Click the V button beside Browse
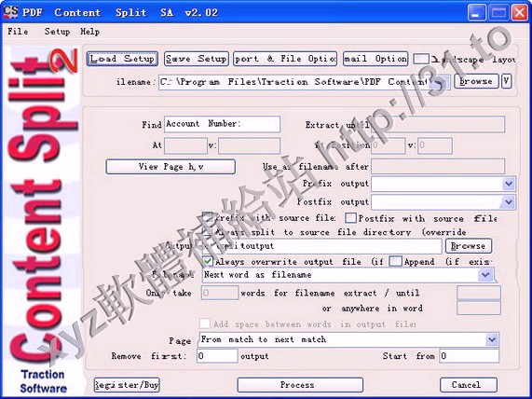 click(506, 81)
